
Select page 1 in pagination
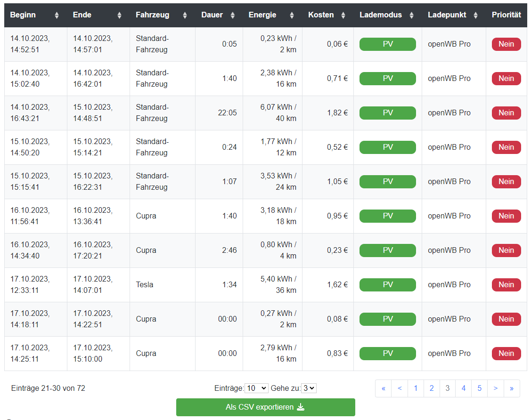(416, 388)
